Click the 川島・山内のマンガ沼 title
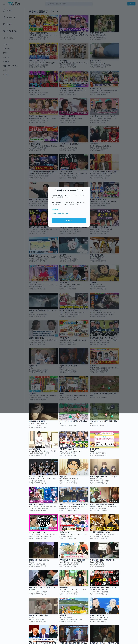 (37, 61)
